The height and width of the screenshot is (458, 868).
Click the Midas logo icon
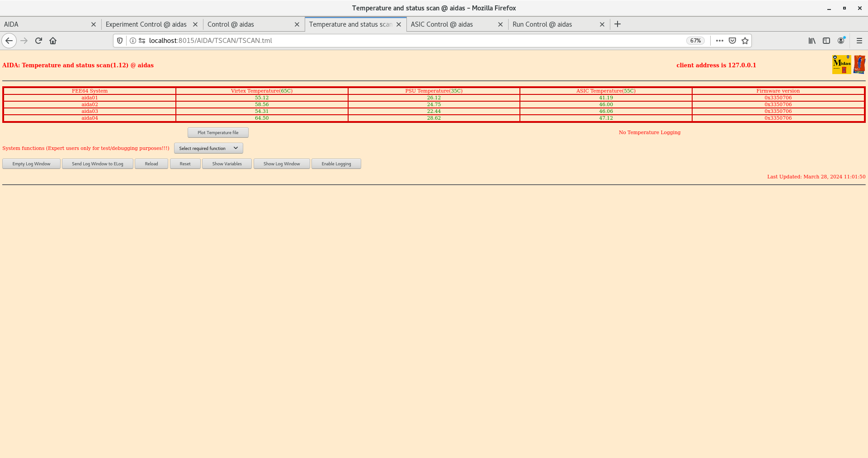[x=841, y=65]
